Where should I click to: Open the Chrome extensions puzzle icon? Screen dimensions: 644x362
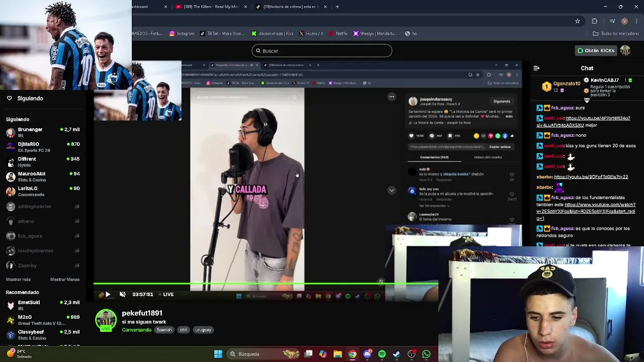coord(595,21)
